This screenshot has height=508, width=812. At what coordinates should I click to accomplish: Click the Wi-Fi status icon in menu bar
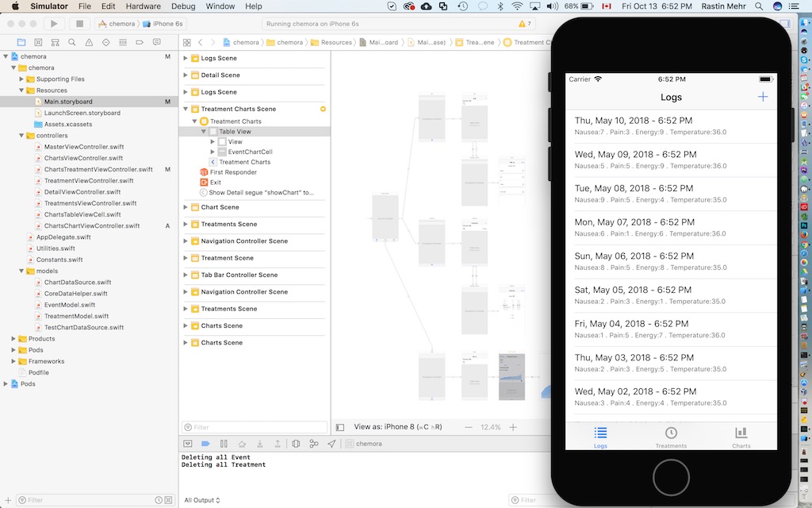tap(517, 6)
